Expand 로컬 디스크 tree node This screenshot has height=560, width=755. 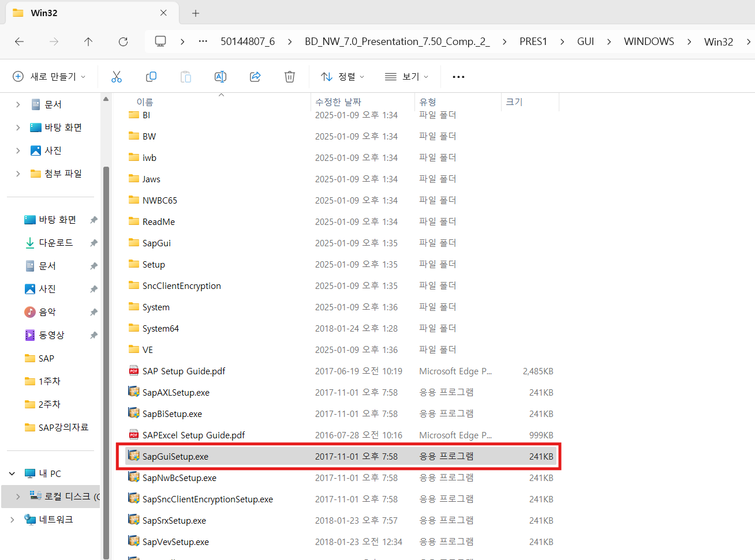(x=18, y=497)
